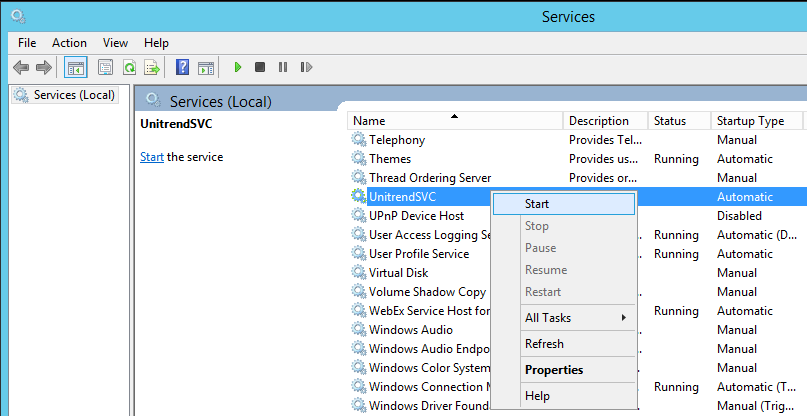This screenshot has width=807, height=416.
Task: Click the green Start Service play icon
Action: point(238,67)
